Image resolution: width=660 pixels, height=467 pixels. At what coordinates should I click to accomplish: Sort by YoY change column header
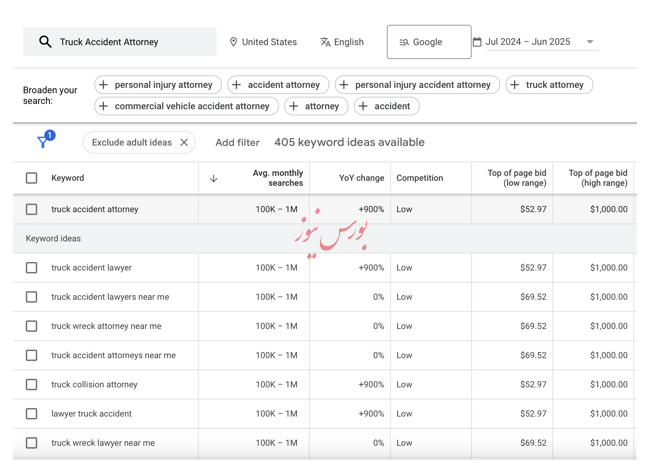(361, 178)
